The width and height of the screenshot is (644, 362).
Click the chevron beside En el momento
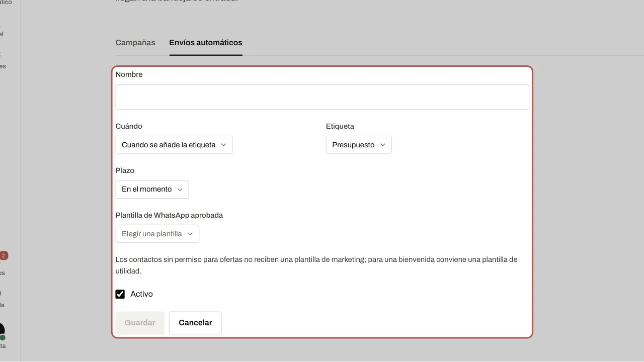[180, 190]
